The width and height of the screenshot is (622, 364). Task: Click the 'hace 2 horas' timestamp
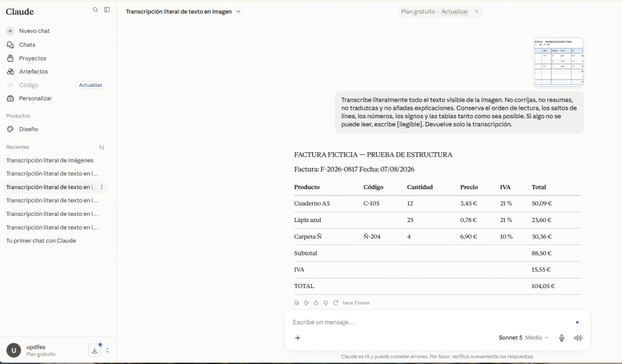[x=356, y=303]
